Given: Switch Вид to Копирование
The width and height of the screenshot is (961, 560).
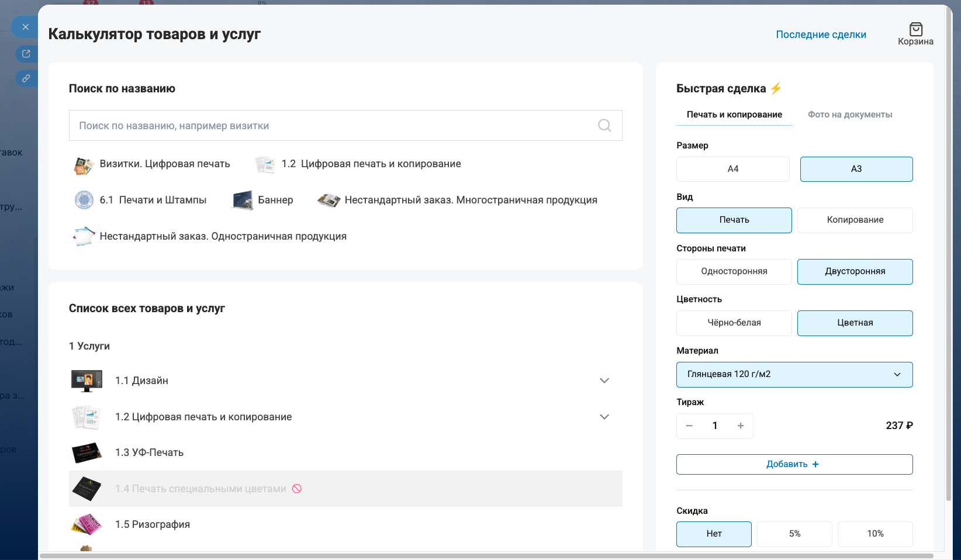Looking at the screenshot, I should tap(855, 220).
